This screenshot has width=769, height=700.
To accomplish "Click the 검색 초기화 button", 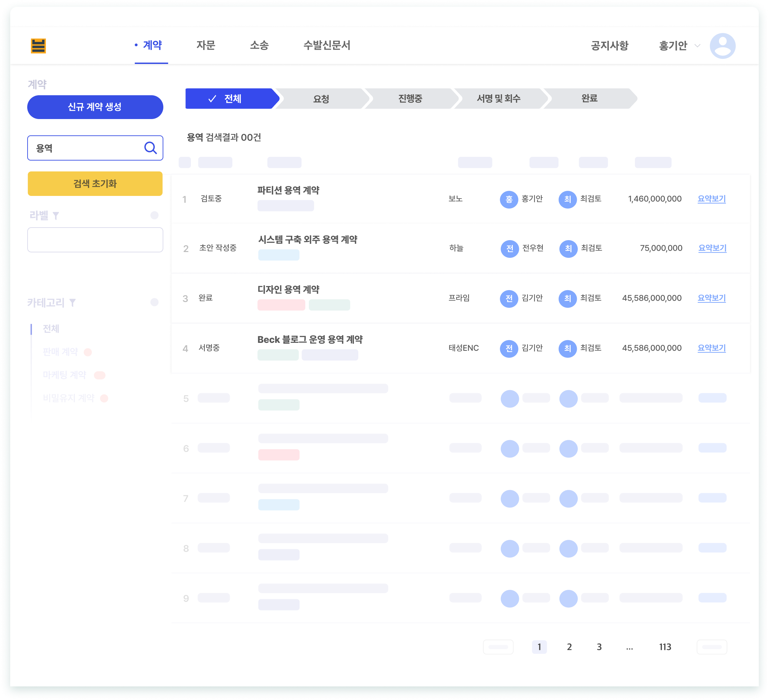I will coord(95,184).
